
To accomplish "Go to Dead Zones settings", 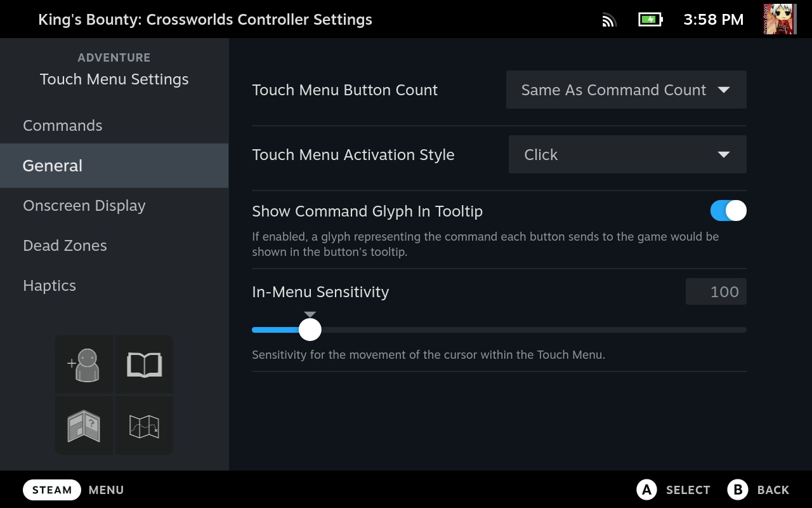I will click(65, 246).
